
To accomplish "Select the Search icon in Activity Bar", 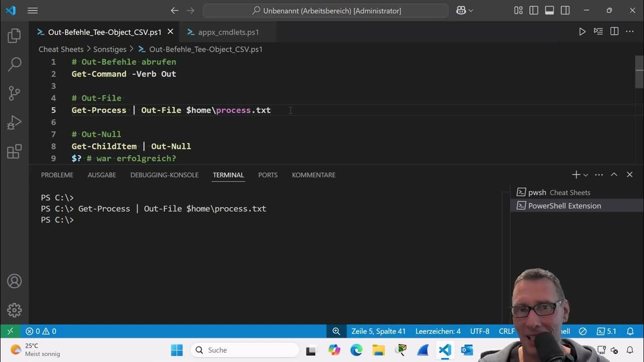I will [15, 64].
